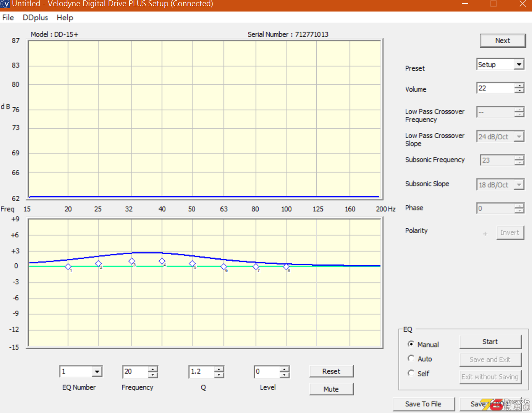Select EQ point 2 diamond marker

click(98, 264)
